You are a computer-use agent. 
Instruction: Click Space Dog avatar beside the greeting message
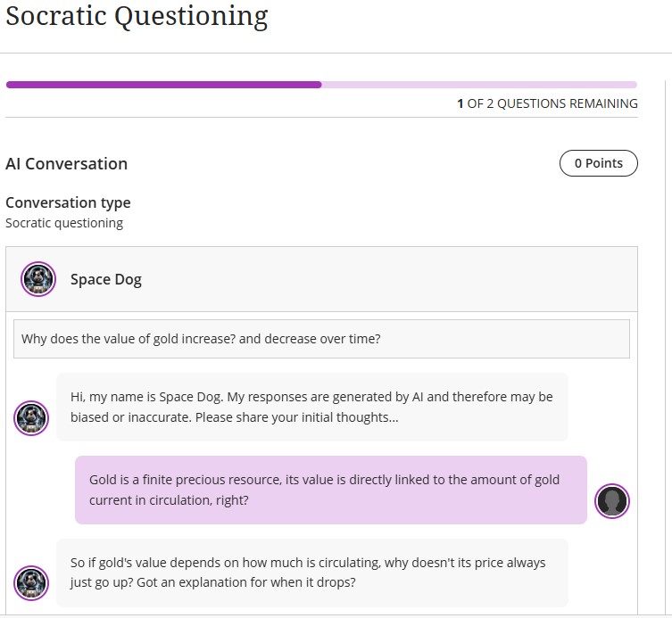[31, 417]
